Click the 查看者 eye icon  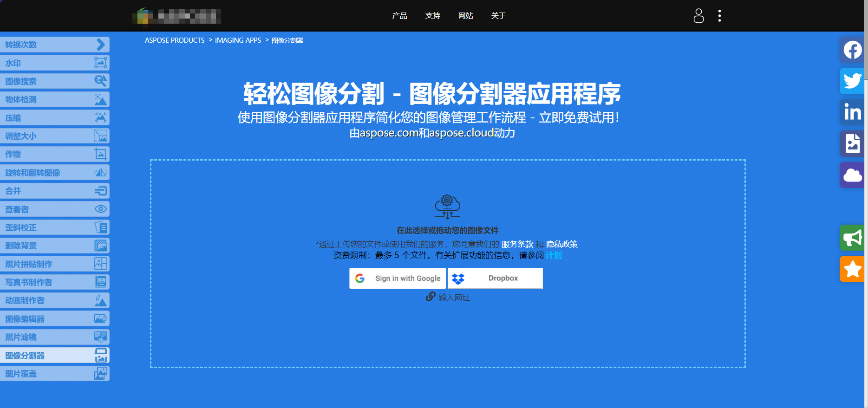coord(101,209)
